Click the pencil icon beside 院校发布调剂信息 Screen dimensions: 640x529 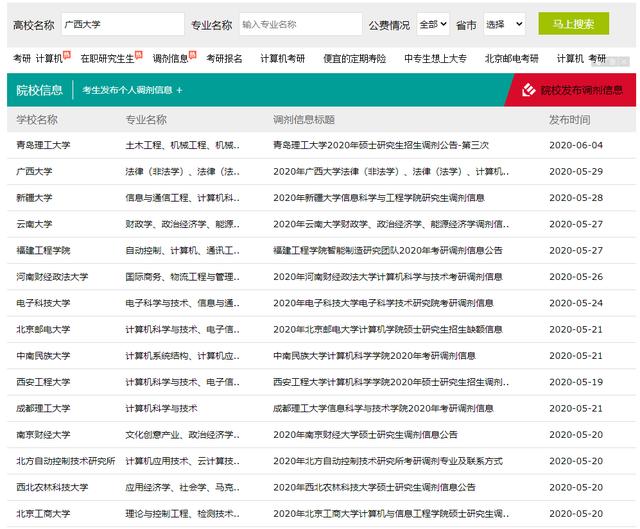pos(529,90)
